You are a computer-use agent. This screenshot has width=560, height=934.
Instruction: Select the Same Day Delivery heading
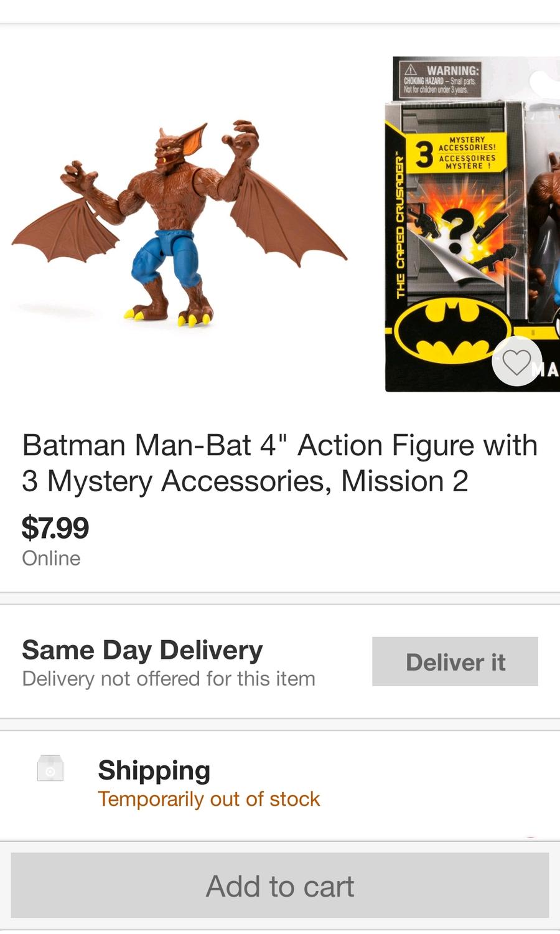(x=142, y=650)
